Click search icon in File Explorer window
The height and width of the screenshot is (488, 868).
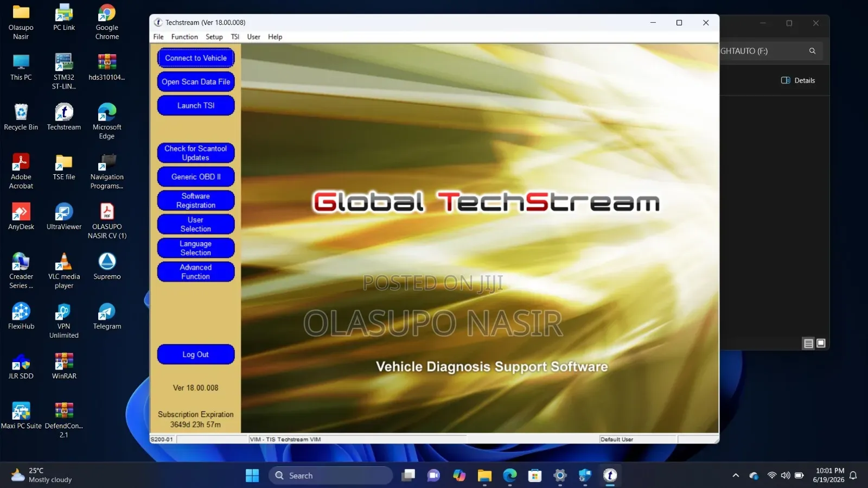812,51
